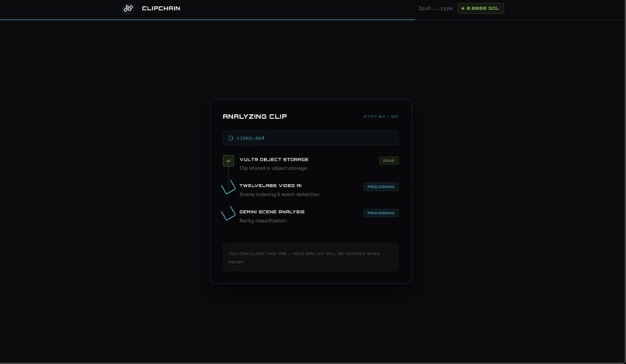This screenshot has height=364, width=626.
Task: Click 'Scene indexing & event detection' text
Action: pyautogui.click(x=280, y=195)
